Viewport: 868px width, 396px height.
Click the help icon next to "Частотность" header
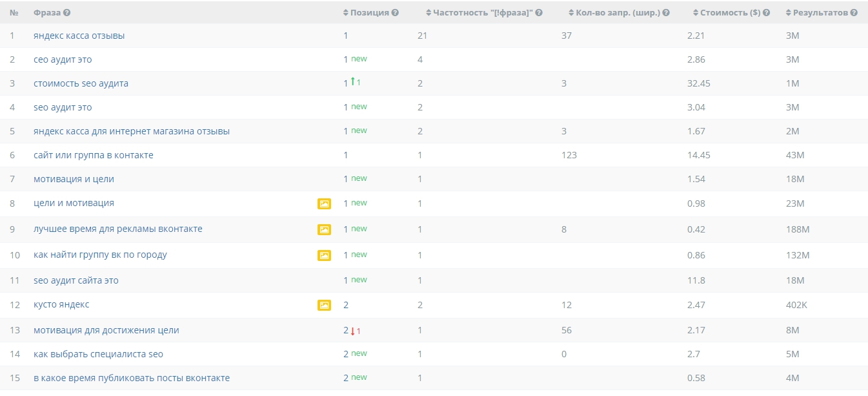[x=539, y=13]
